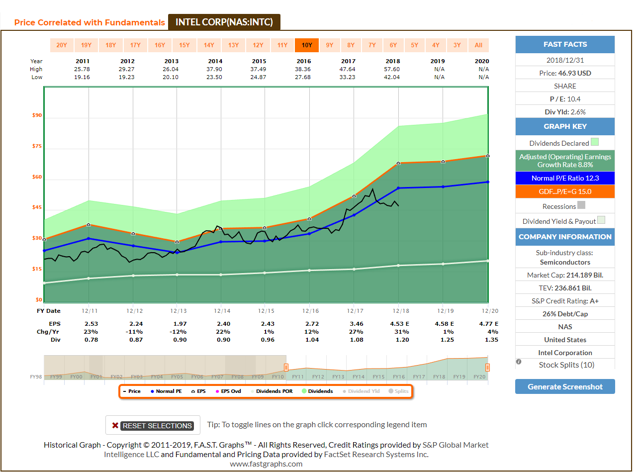Choose the 6Y range tab

coord(393,45)
